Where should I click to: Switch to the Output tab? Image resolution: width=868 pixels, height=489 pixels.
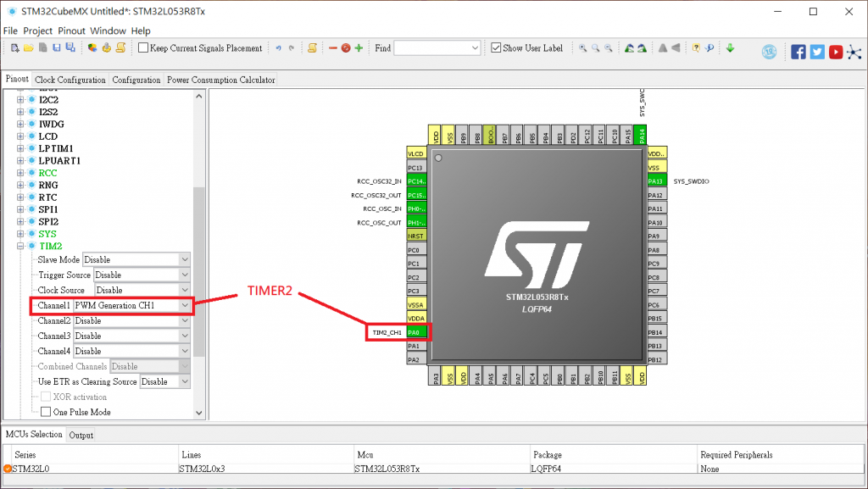point(81,435)
